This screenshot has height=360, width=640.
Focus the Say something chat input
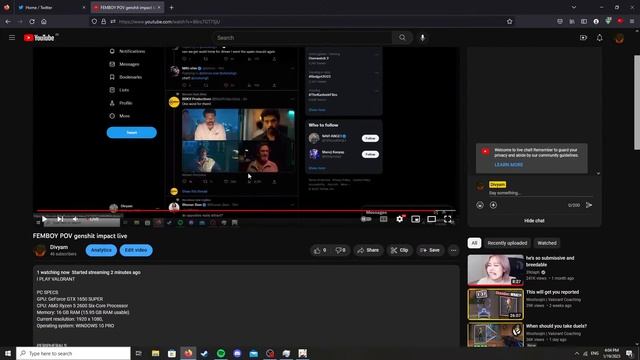(540, 193)
